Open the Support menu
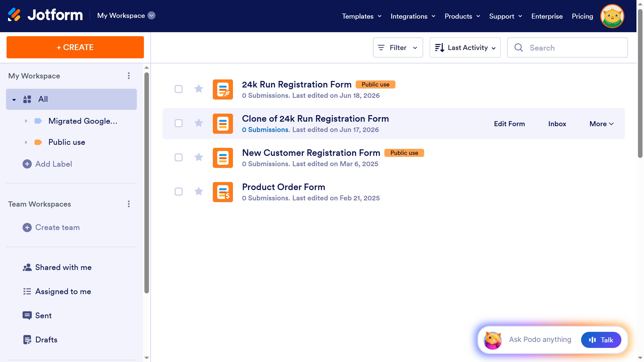The image size is (644, 362). pos(506,16)
